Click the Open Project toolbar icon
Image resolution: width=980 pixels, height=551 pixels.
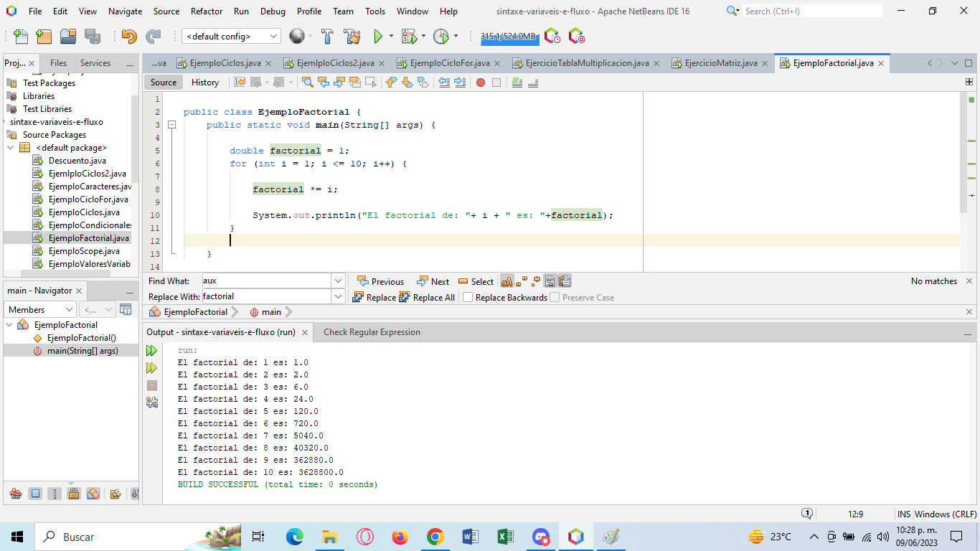(68, 36)
